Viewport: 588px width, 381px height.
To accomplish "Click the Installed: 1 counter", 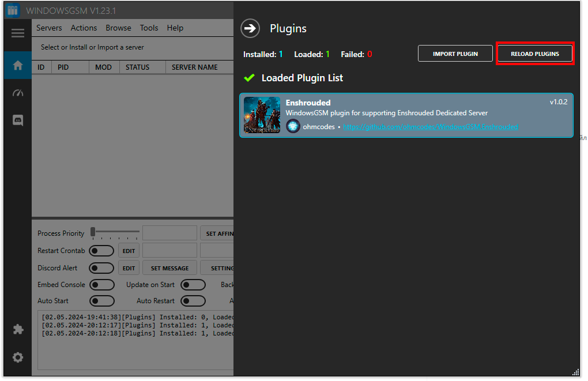I will point(263,54).
